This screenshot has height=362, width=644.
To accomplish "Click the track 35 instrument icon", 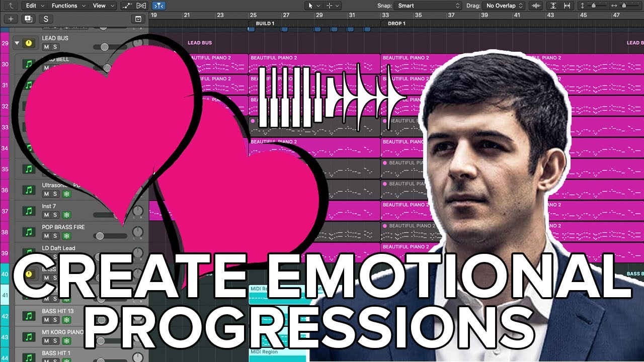I will coord(29,169).
